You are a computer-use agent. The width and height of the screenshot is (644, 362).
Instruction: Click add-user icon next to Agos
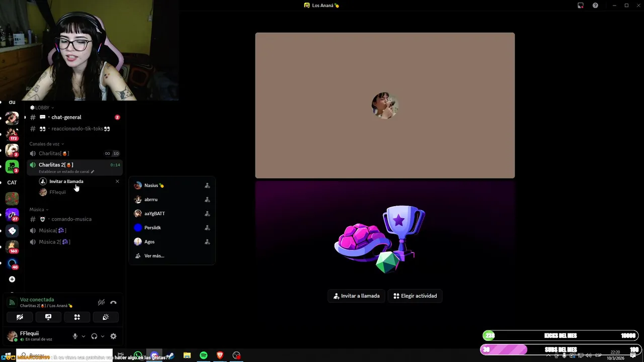207,242
